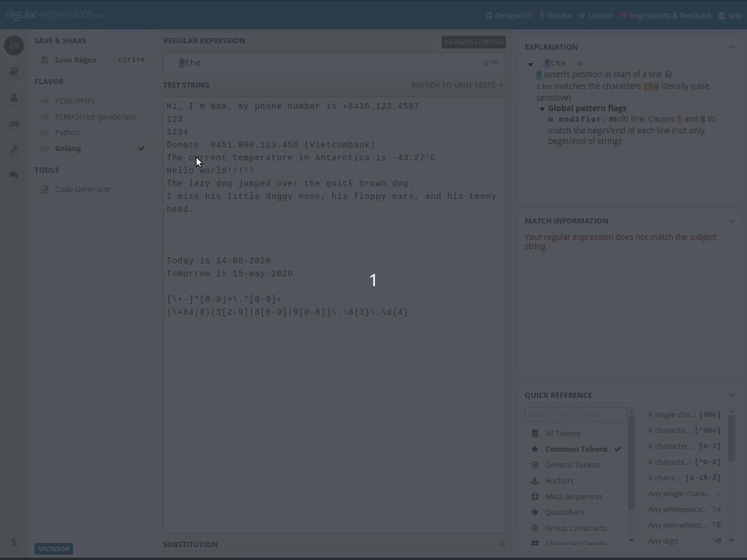Click the Search reference field
This screenshot has width=747, height=560.
coord(576,414)
